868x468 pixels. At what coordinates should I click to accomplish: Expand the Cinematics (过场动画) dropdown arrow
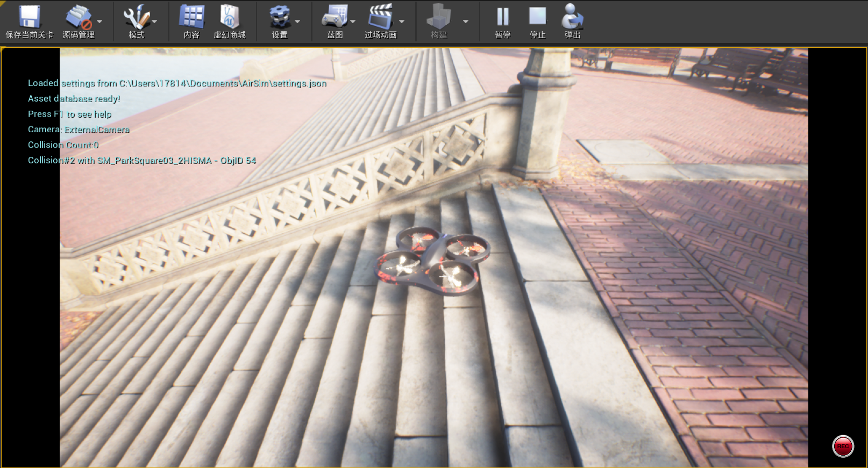click(402, 21)
